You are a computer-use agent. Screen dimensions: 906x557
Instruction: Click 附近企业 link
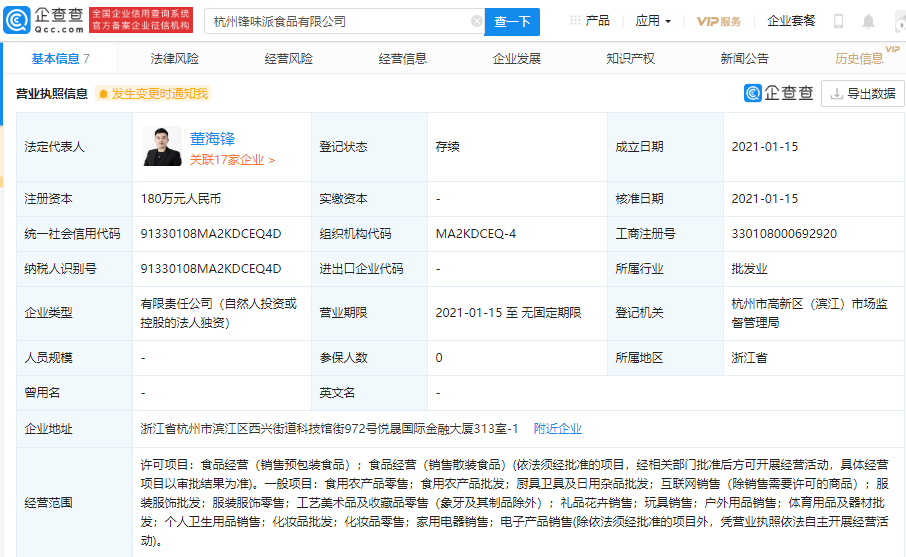558,429
